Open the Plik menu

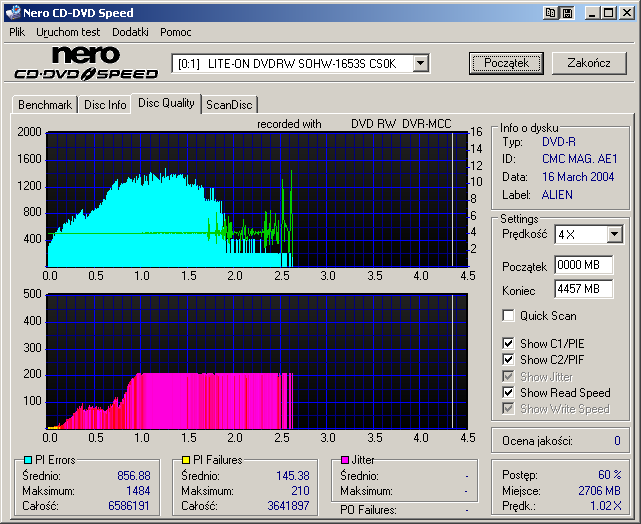(17, 32)
